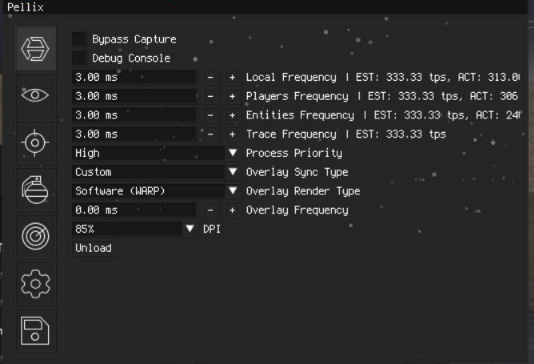534x364 pixels.
Task: Open the Pellix logo main tab
Action: coord(36,49)
